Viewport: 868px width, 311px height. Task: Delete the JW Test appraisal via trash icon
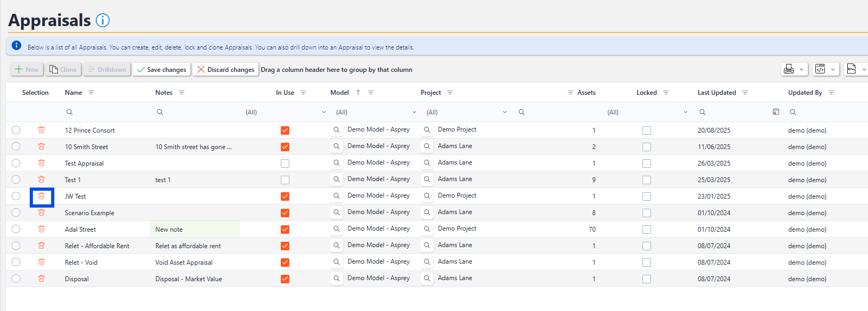[41, 196]
